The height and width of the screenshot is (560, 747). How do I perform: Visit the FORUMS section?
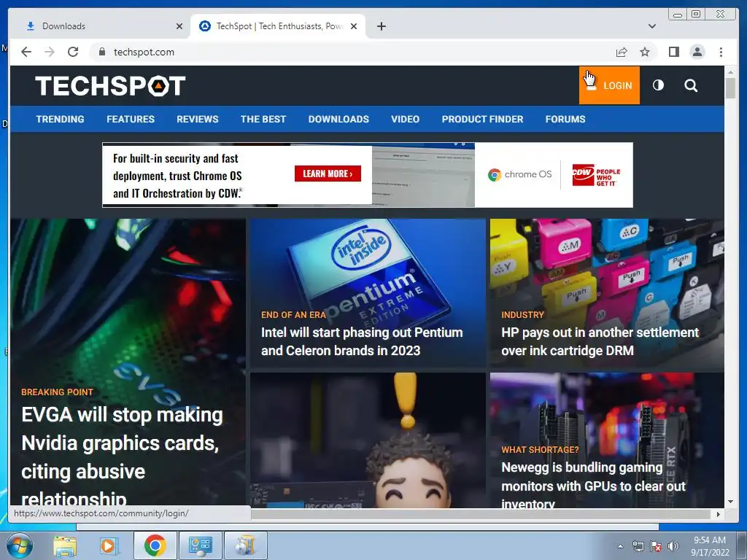[x=565, y=119]
